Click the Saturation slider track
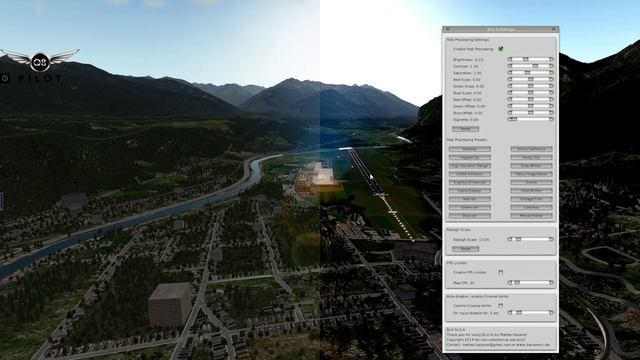 coord(531,73)
